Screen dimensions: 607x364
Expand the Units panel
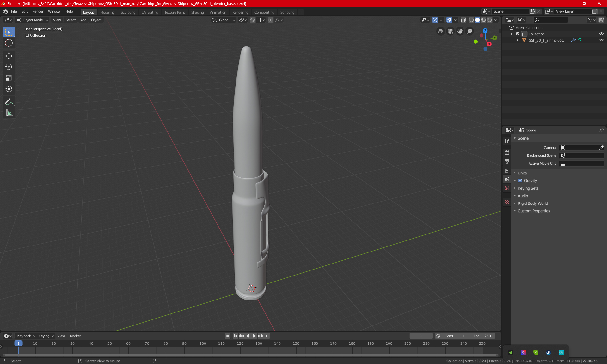coord(522,173)
